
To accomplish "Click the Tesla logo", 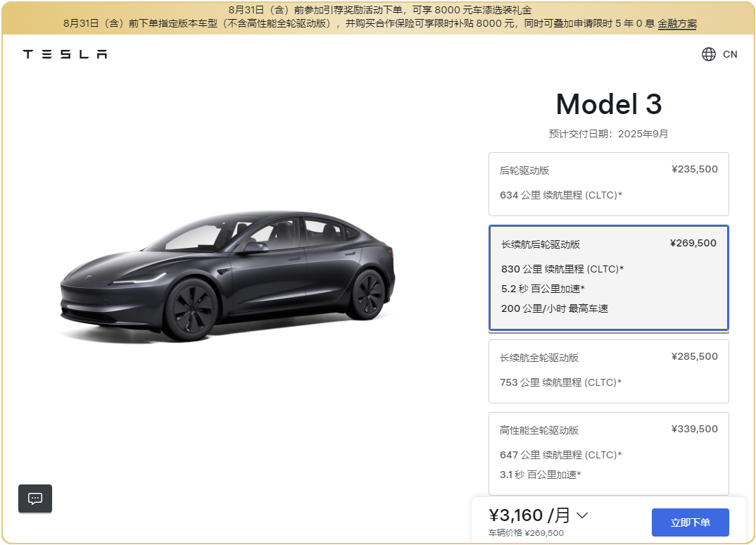I will tap(65, 54).
